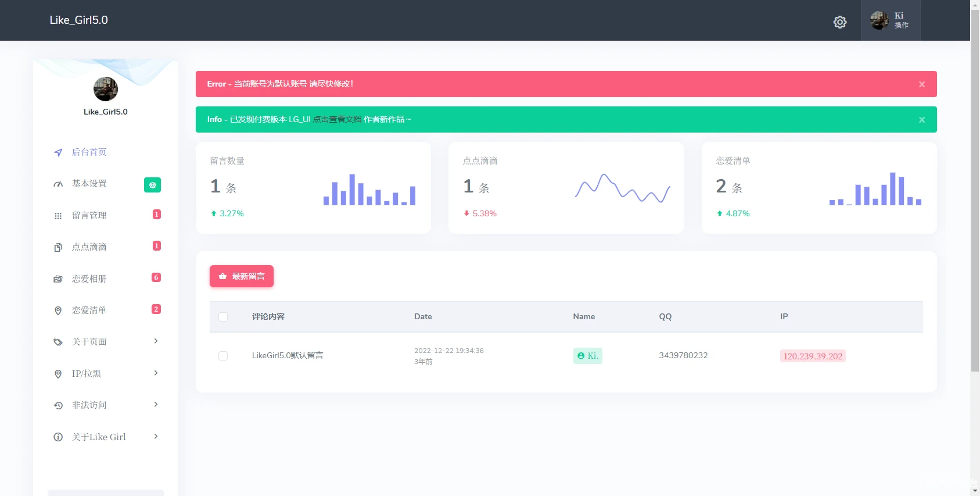Click the photo album icon for 恋爱相册

58,279
